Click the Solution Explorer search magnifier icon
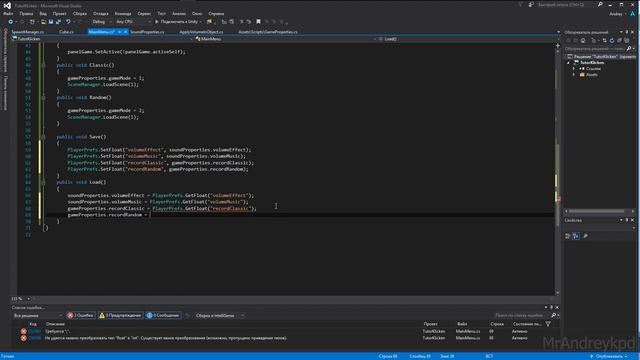Viewport: 640px width, 360px height. click(629, 49)
